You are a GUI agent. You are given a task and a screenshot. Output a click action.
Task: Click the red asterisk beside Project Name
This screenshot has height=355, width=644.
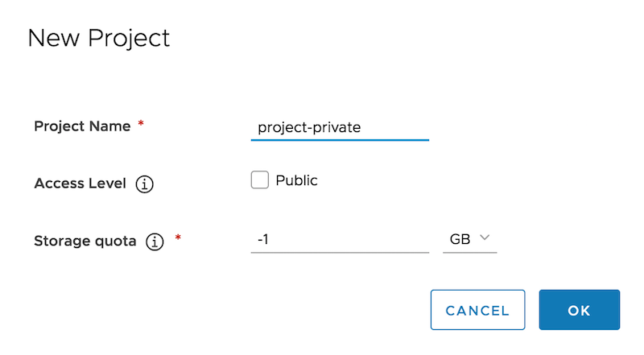click(x=142, y=125)
